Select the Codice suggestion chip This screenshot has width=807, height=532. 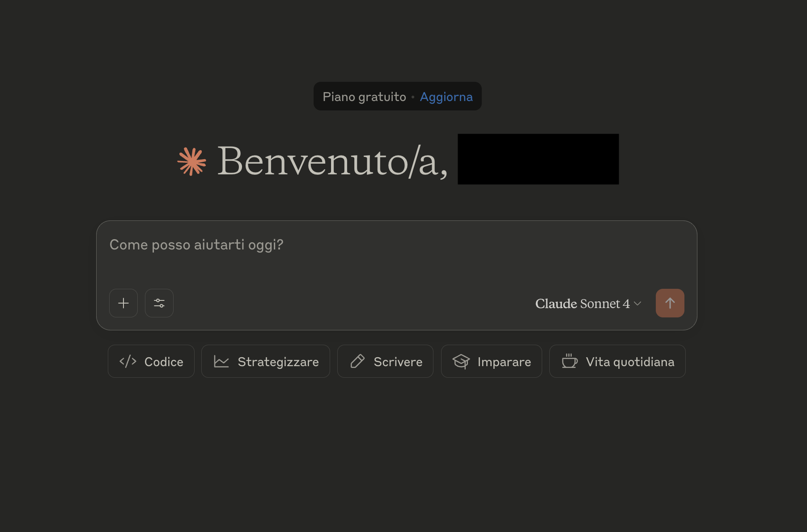151,361
